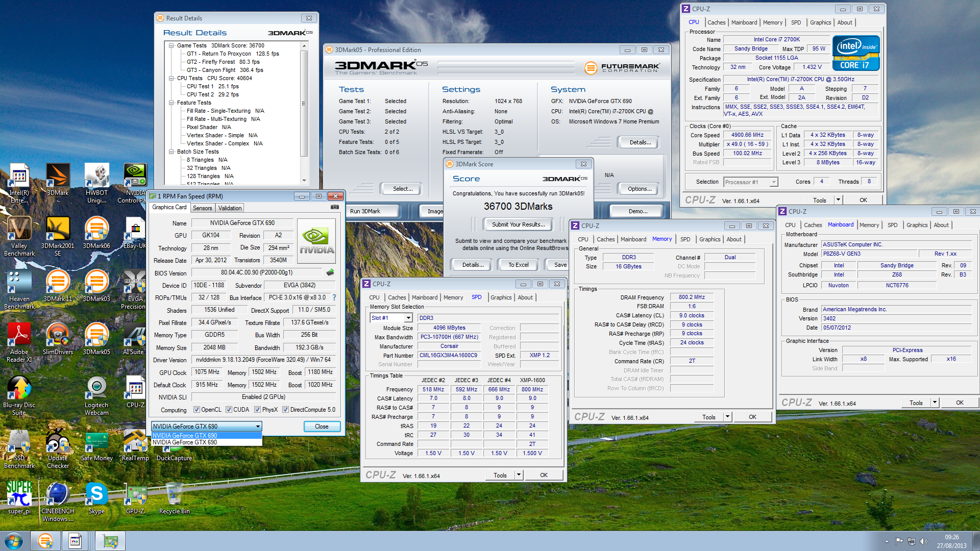Open Blu-ray Disc Suite icon

(19, 395)
